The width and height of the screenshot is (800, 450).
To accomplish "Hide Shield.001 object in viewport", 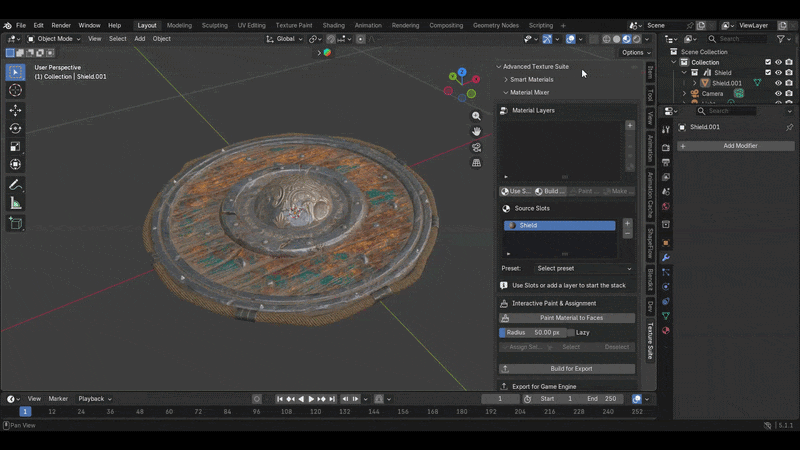I will point(779,83).
